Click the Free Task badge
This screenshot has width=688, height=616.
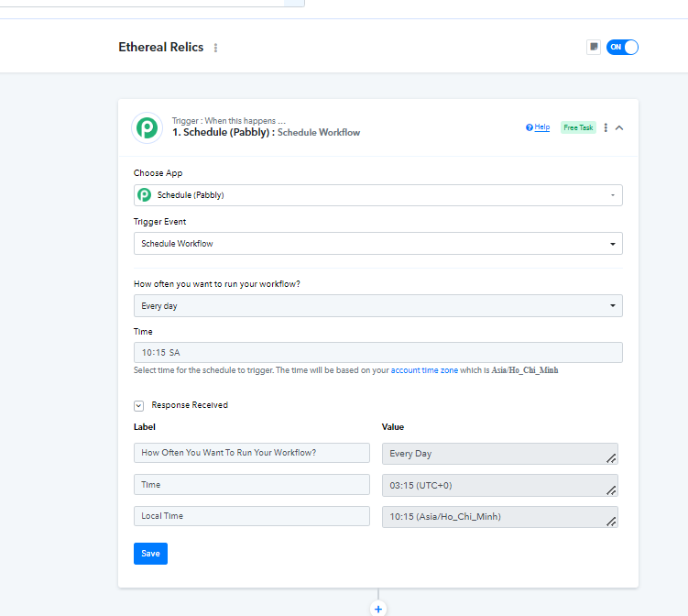pyautogui.click(x=578, y=127)
